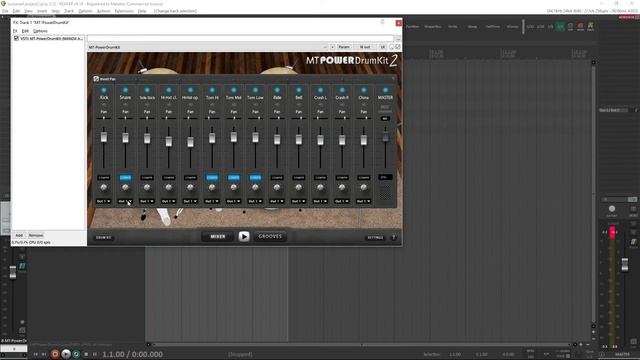Screen dimensions: 640x360
Task: Play the groove in MT Power DrumKit
Action: [x=244, y=236]
